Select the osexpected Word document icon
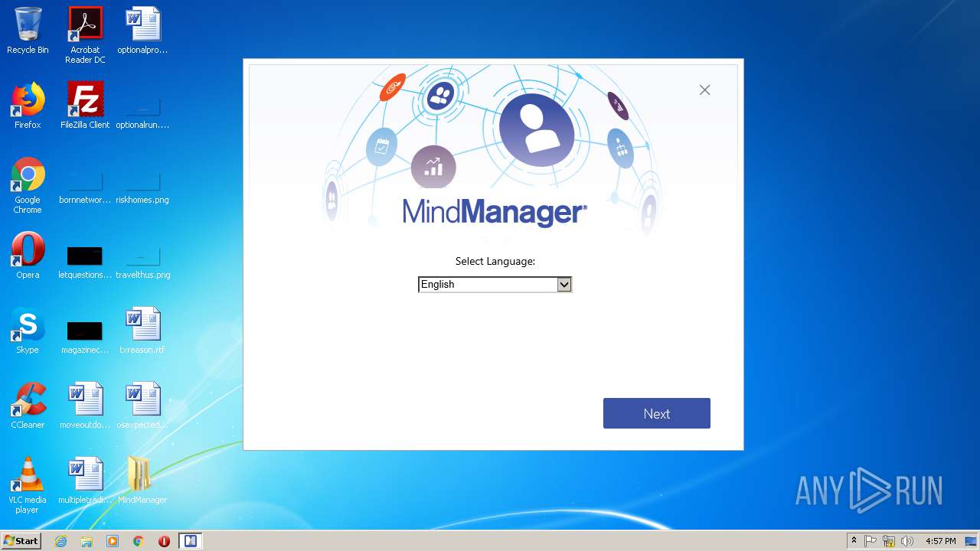This screenshot has height=551, width=980. coord(142,406)
